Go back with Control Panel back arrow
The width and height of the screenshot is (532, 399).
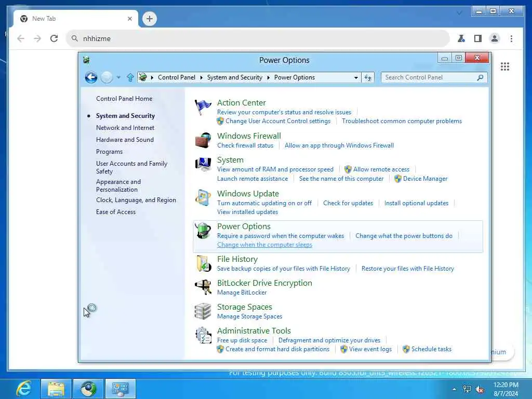click(x=91, y=77)
